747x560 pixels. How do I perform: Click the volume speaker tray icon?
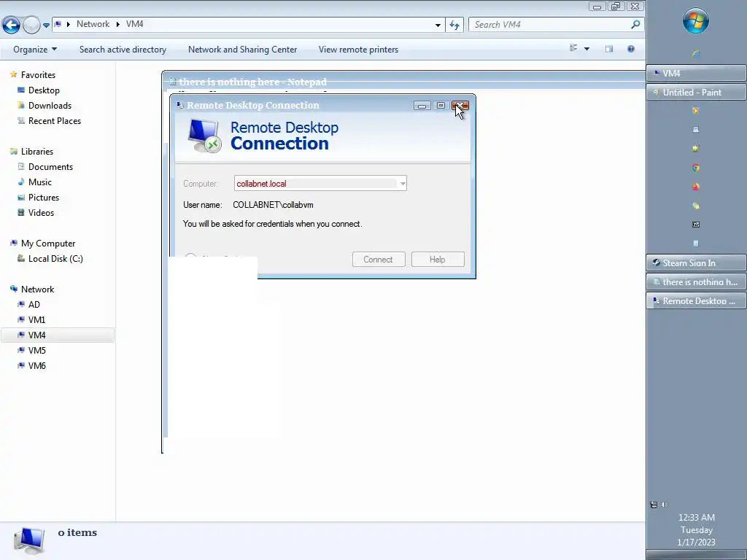[665, 505]
